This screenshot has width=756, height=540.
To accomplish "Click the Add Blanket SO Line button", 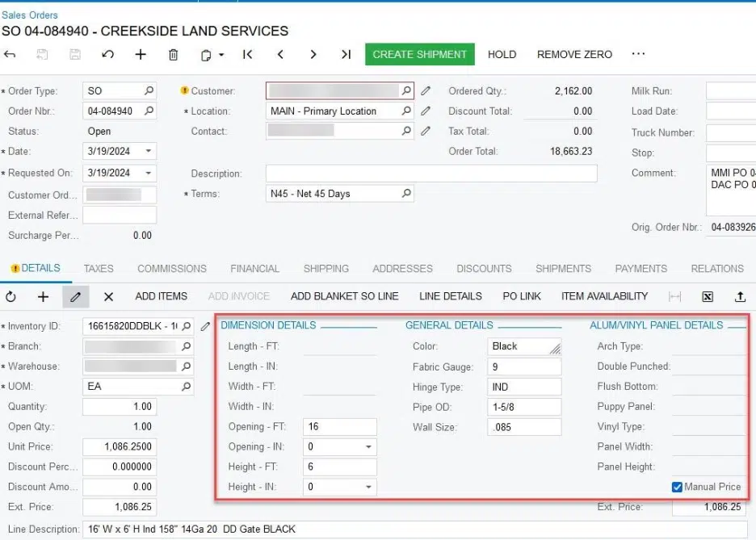I will click(344, 296).
